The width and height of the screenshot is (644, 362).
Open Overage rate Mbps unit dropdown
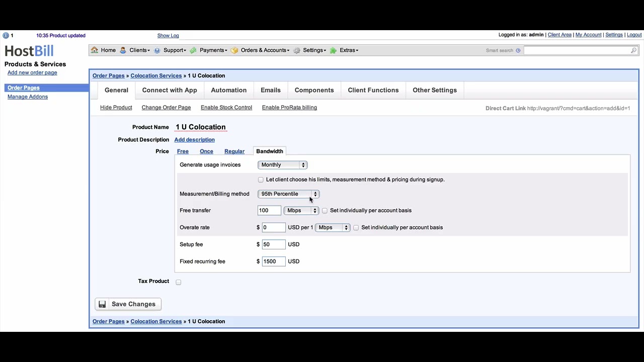pyautogui.click(x=332, y=228)
